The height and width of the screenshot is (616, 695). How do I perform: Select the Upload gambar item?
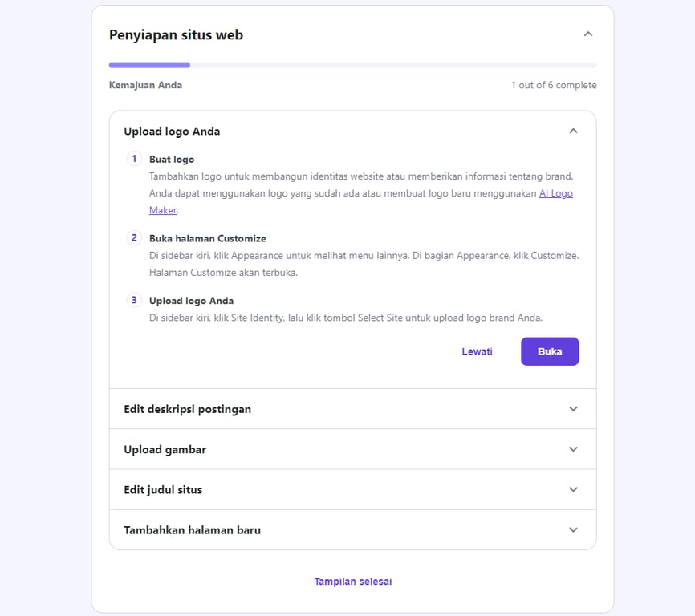pos(165,449)
